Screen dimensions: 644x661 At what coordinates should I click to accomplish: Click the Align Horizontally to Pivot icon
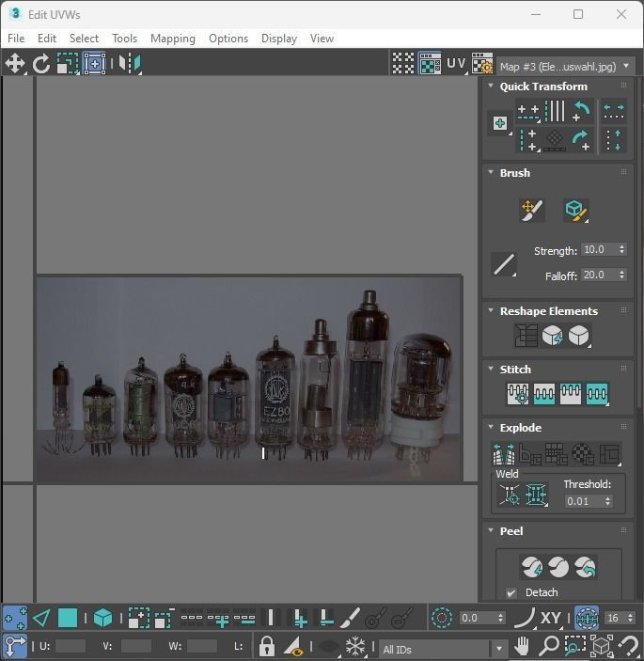click(528, 112)
